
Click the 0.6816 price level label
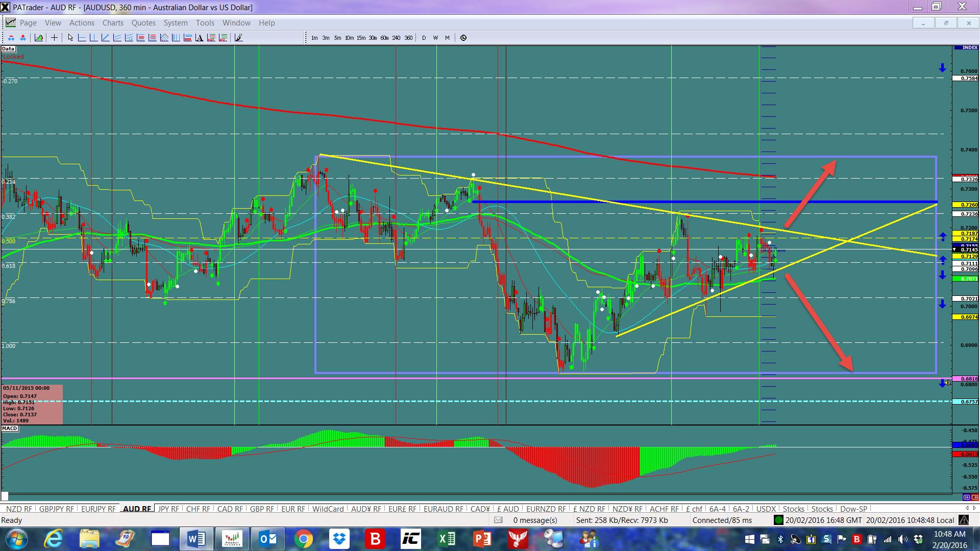pyautogui.click(x=965, y=379)
